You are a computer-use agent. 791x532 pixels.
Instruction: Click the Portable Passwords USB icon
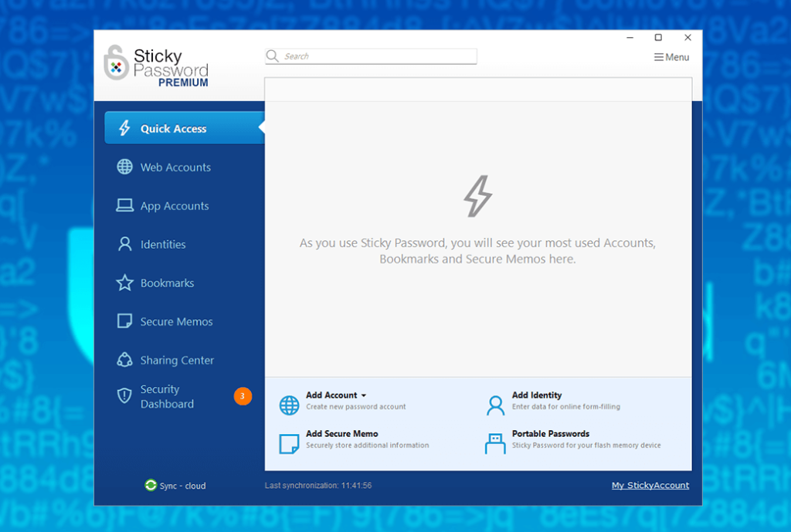coord(495,444)
